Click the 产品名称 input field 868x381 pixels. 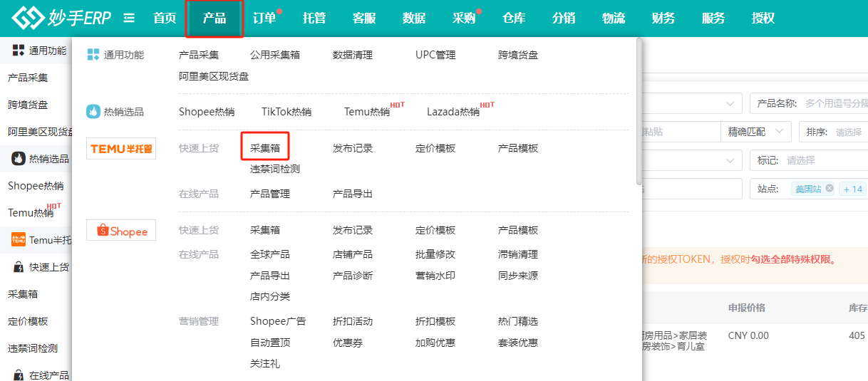tap(809, 103)
